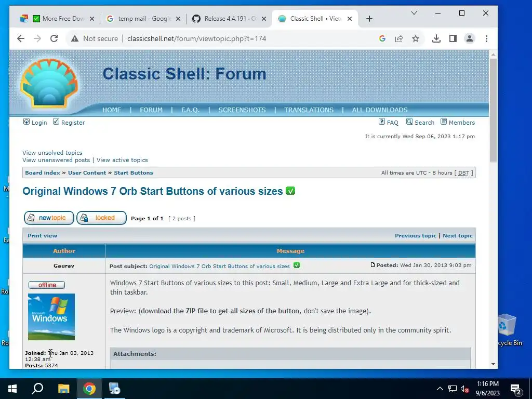This screenshot has height=399, width=532.
Task: Go to Previous topic
Action: 415,235
